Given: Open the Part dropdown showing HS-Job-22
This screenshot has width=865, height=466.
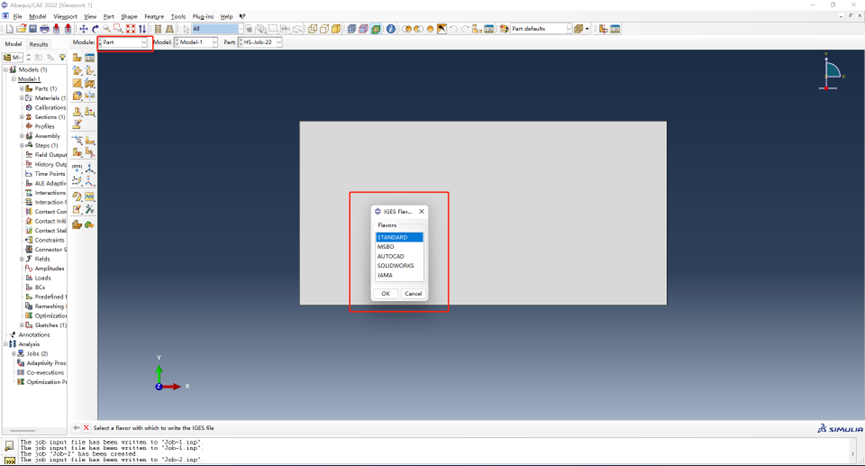Looking at the screenshot, I should point(260,42).
